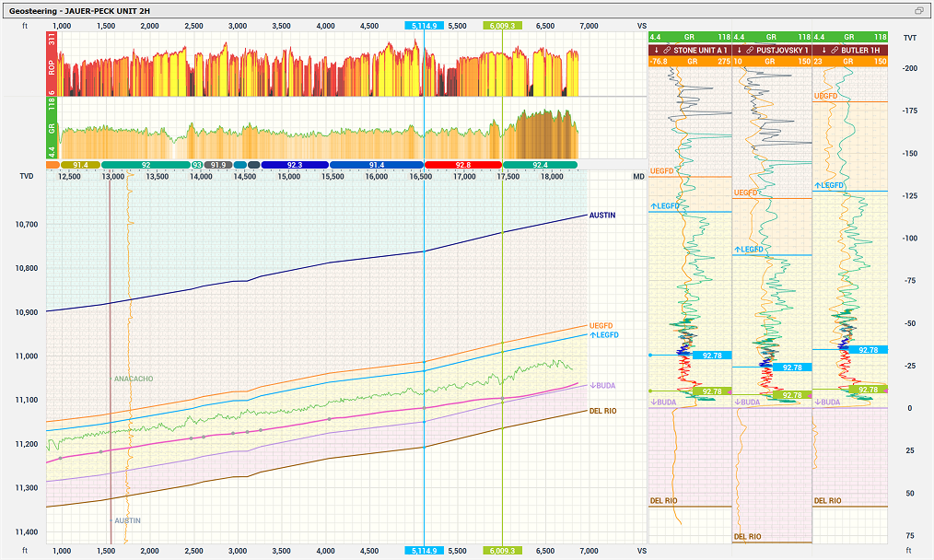Click the blue 92.78 tag in PUSTJOVSKY 1 track
The height and width of the screenshot is (560, 934).
point(792,367)
